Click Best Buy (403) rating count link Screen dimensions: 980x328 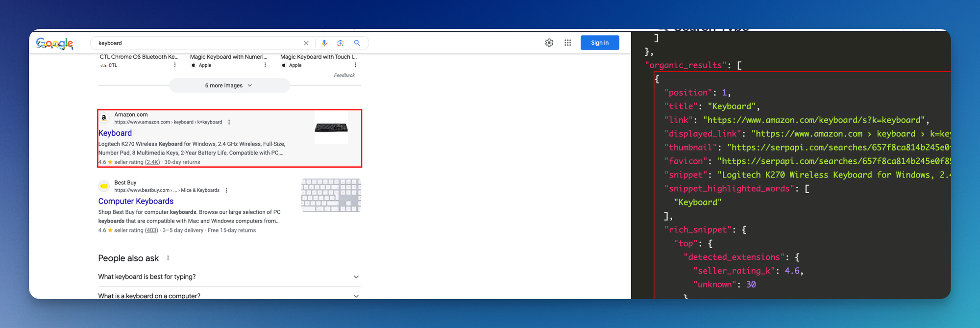coord(151,230)
